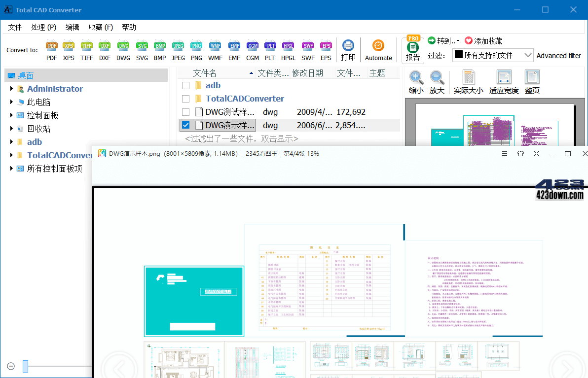Image resolution: width=588 pixels, height=378 pixels.
Task: Open the 所有支持的文件 filter dropdown
Action: click(x=528, y=55)
